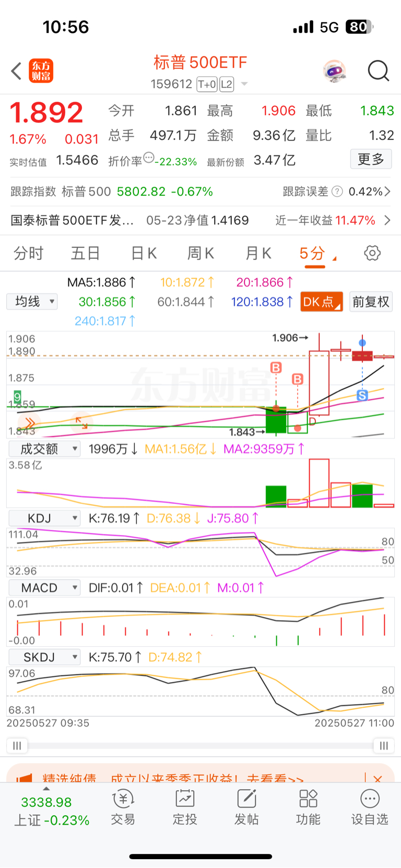
Task: Open the 精选纯债 promo banner link
Action: click(172, 778)
